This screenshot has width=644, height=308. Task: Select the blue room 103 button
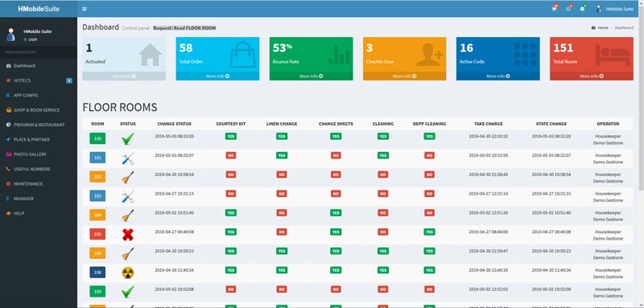(97, 195)
